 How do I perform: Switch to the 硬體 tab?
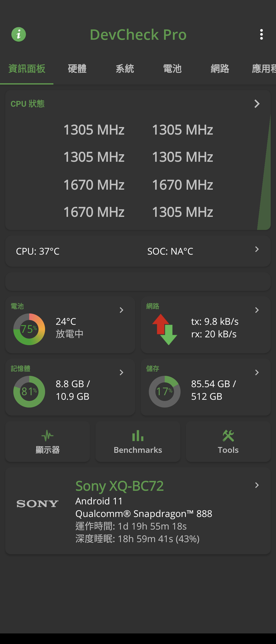[x=77, y=69]
